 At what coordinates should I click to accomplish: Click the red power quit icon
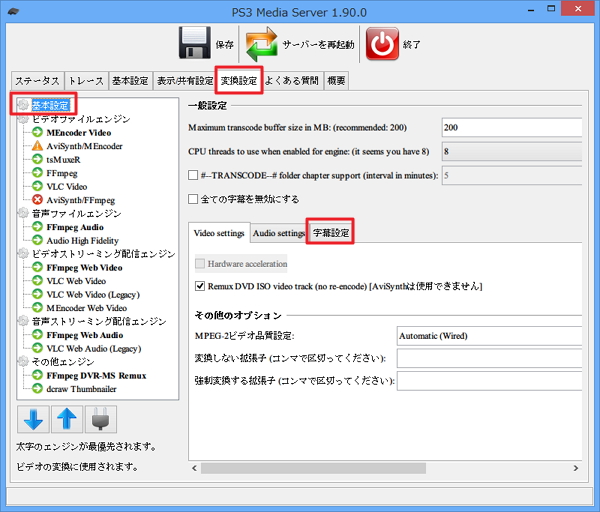pyautogui.click(x=382, y=44)
